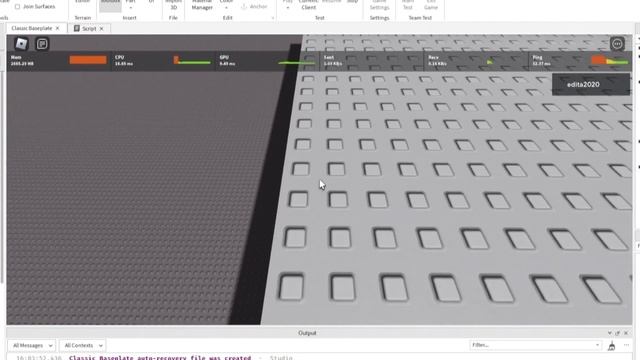Select the auto-recovery file created log message
This screenshot has height=360, width=640.
click(160, 358)
